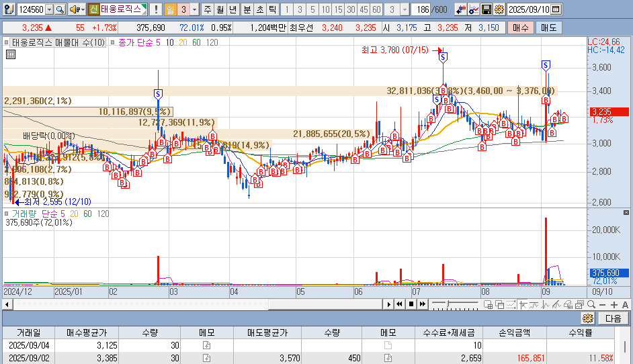Click the crosshair tool in bottom toolbar
Image resolution: width=633 pixels, height=364 pixels.
[x=523, y=305]
